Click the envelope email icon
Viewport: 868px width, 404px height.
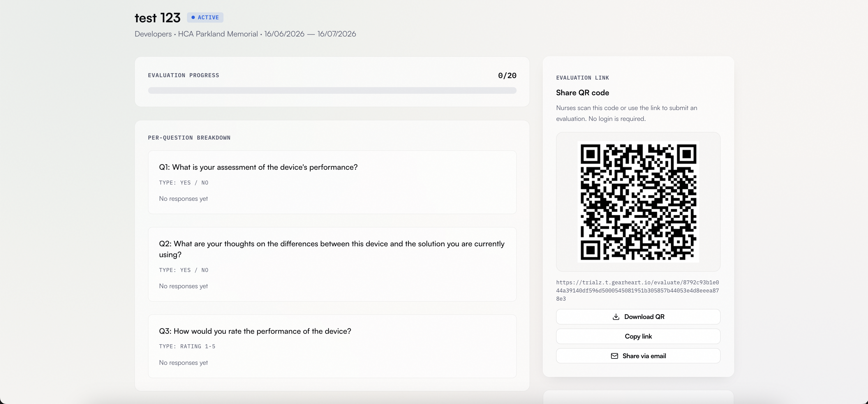[x=614, y=356]
